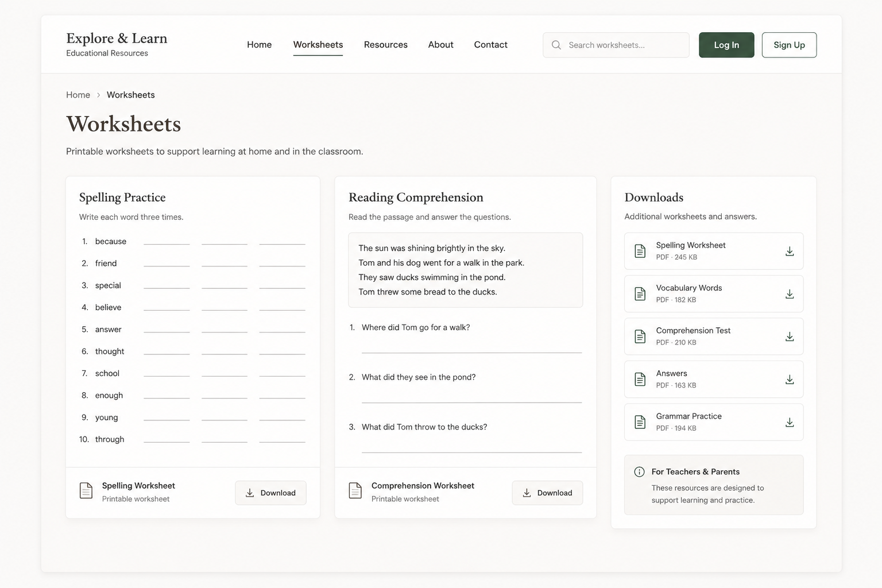
Task: Click the 'Downloads' panel heading
Action: (653, 198)
